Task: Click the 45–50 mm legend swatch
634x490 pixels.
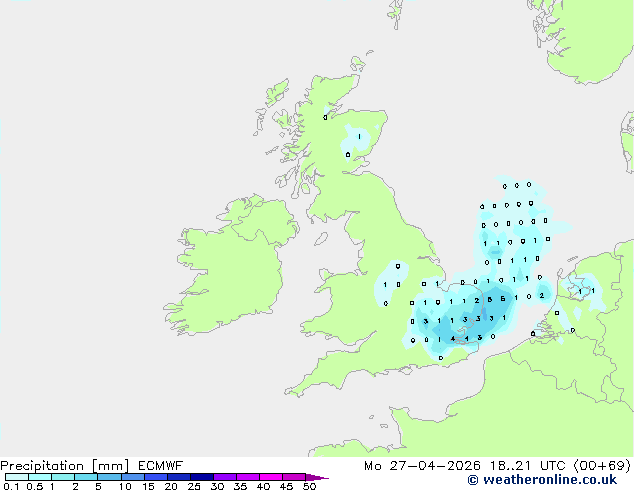Action: pyautogui.click(x=294, y=477)
